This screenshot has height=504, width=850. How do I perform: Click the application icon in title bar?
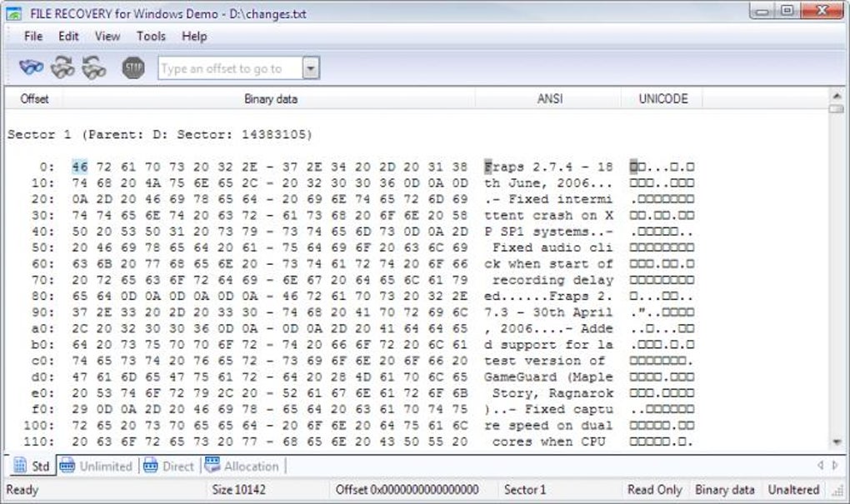(13, 13)
